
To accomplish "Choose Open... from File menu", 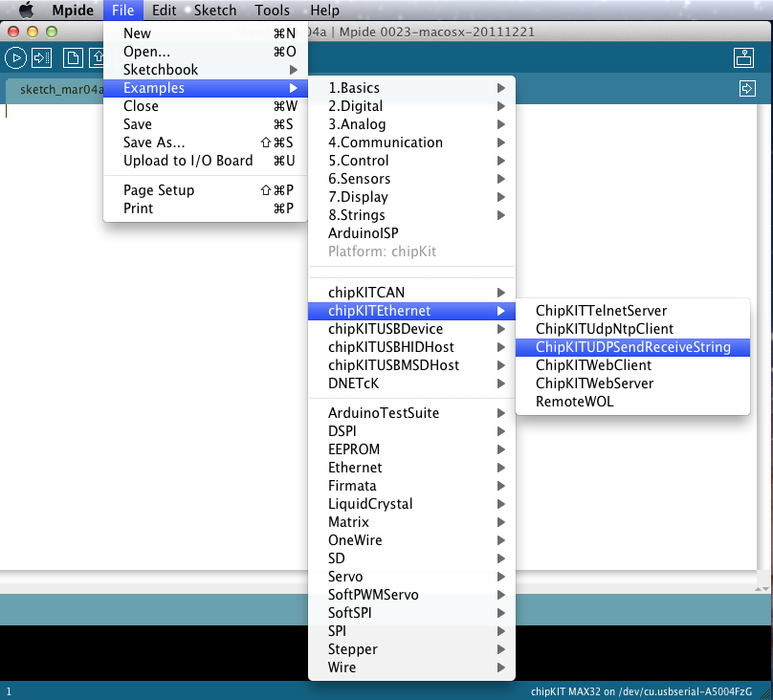I will 206,52.
